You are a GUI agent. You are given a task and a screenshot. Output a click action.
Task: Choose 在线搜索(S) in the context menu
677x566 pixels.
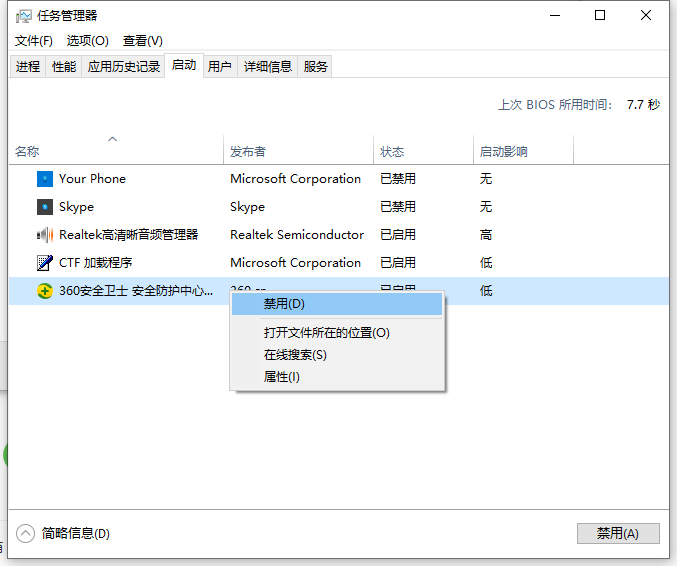tap(337, 355)
